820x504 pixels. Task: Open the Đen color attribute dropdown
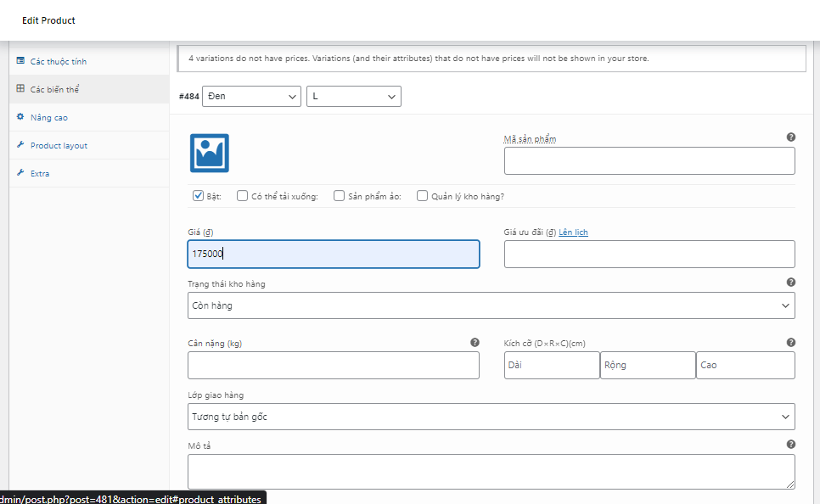[251, 97]
